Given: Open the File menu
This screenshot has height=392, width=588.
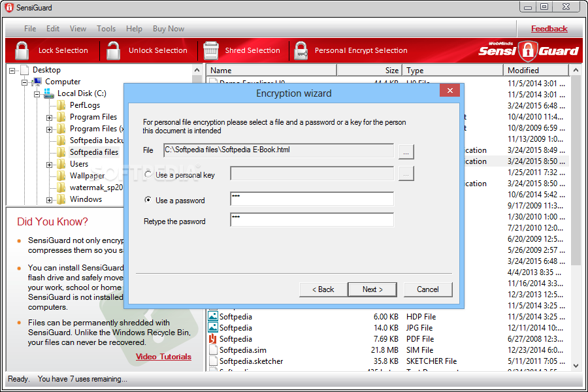Looking at the screenshot, I should pos(30,29).
